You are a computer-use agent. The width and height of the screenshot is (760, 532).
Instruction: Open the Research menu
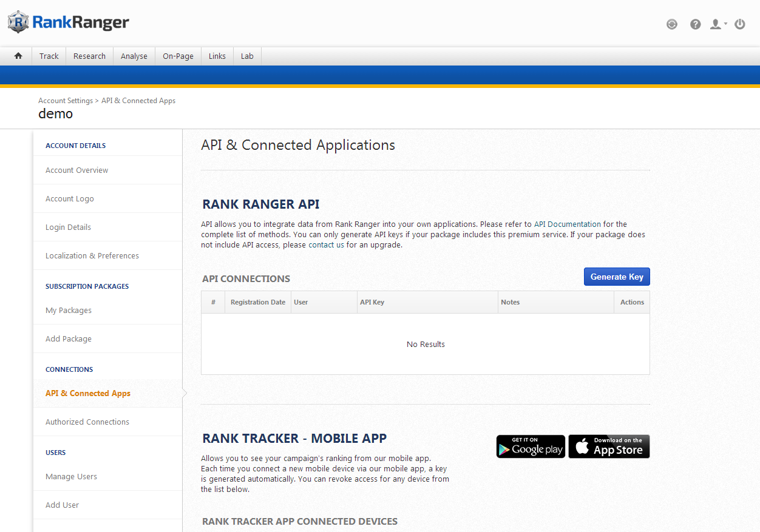[89, 56]
